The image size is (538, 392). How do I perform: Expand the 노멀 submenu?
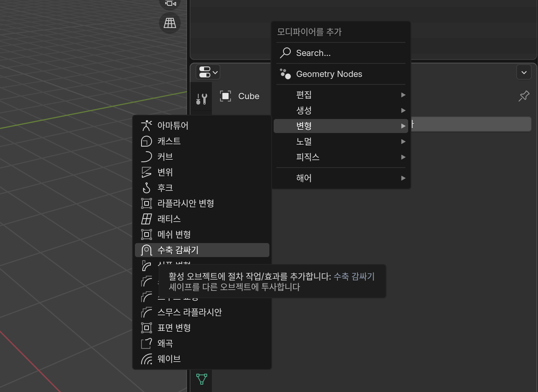click(x=341, y=142)
